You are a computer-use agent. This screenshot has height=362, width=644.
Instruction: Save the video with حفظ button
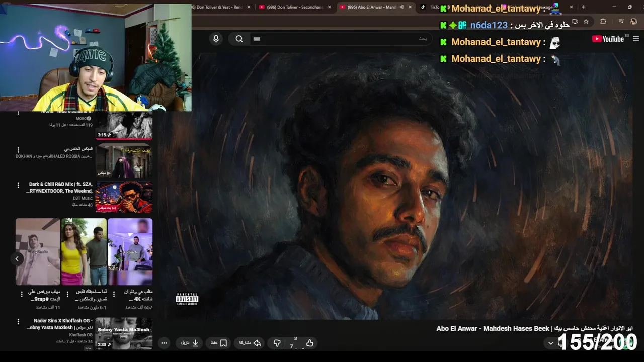point(219,343)
